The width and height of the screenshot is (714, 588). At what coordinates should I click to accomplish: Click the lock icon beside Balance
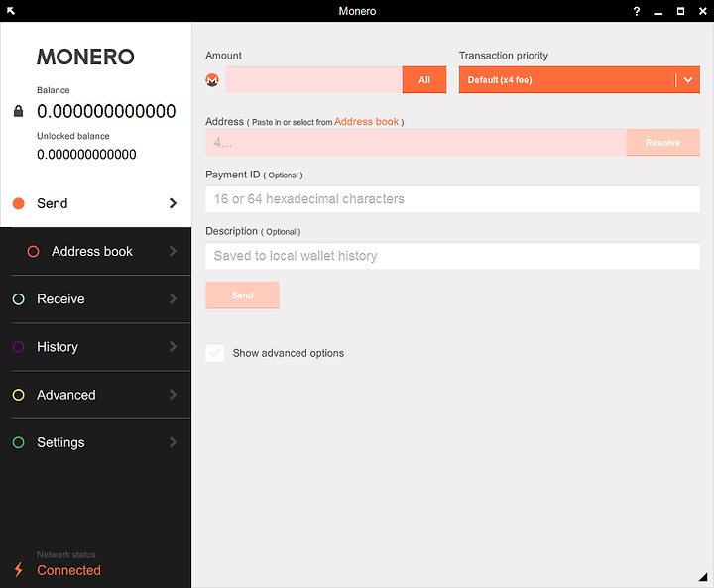(x=18, y=111)
